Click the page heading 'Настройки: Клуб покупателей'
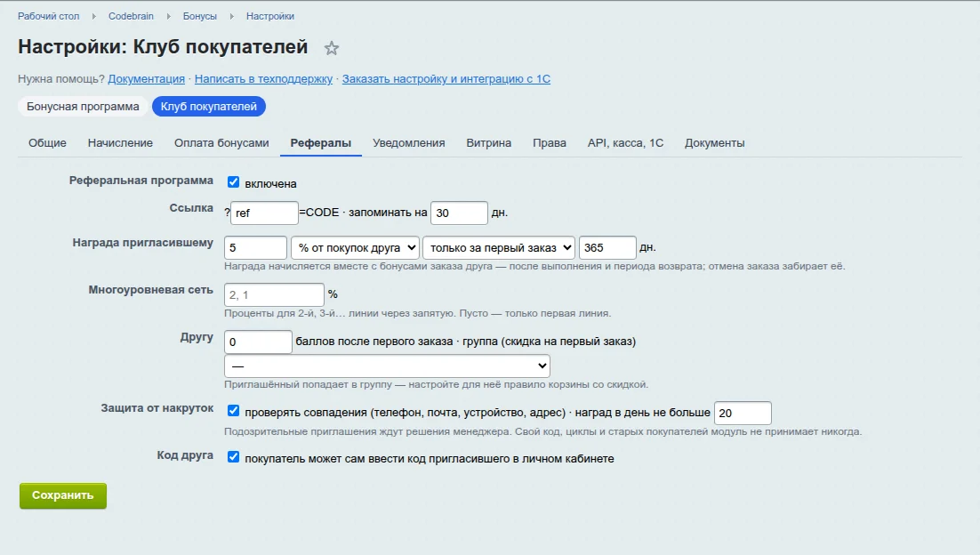The height and width of the screenshot is (555, 980). click(x=163, y=47)
